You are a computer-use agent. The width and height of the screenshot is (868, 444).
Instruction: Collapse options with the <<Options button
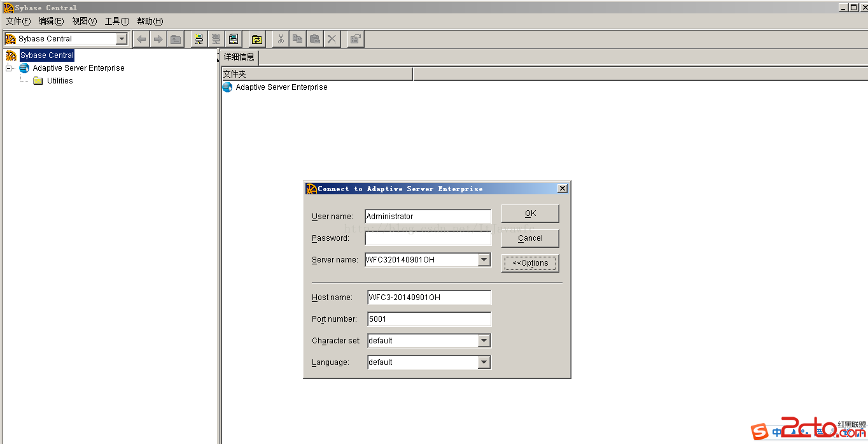coord(530,263)
